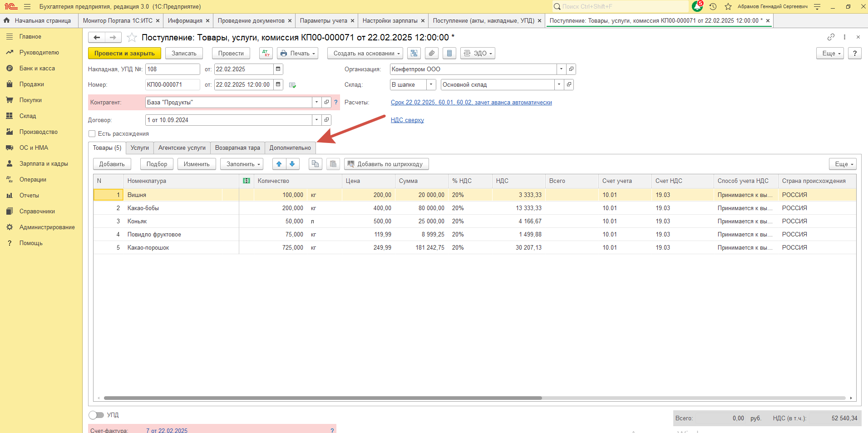Move the selected row down with the blue arrow
The height and width of the screenshot is (433, 868).
tap(292, 164)
